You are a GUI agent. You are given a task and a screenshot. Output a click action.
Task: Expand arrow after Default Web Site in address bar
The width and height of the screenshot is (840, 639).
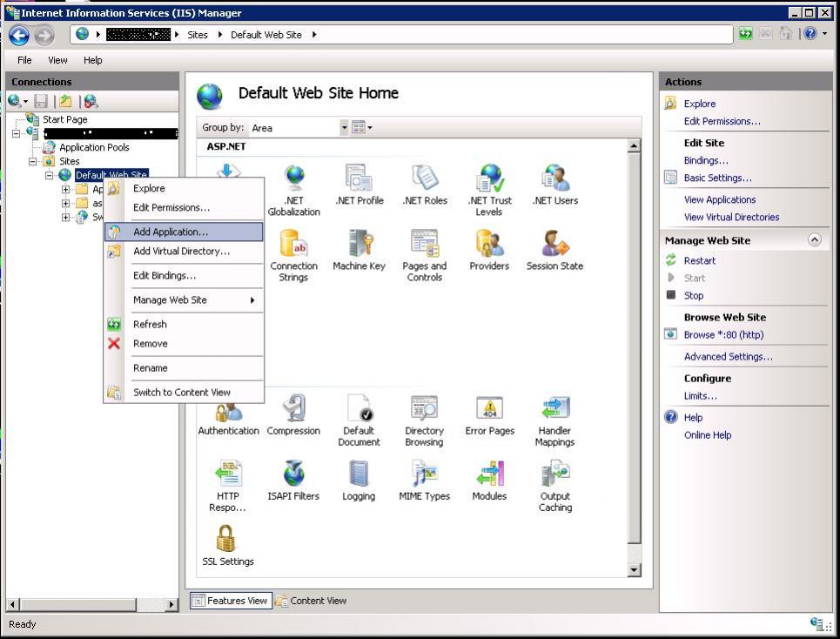point(314,35)
